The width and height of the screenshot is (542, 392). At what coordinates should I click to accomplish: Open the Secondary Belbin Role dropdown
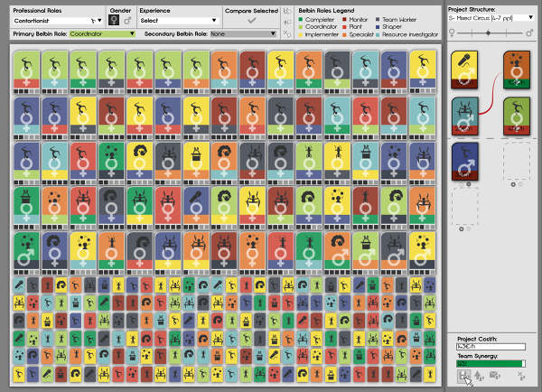243,33
